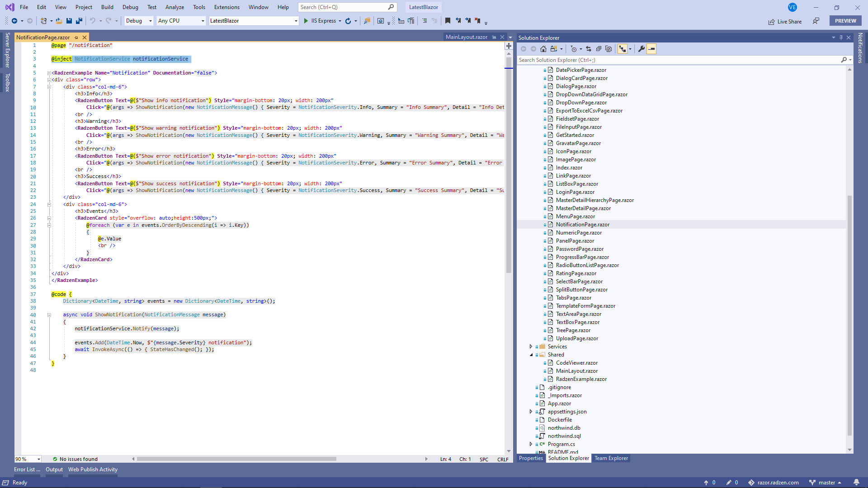Screen dimensions: 868x488
Task: Collapse the Shared folder
Action: 531,355
